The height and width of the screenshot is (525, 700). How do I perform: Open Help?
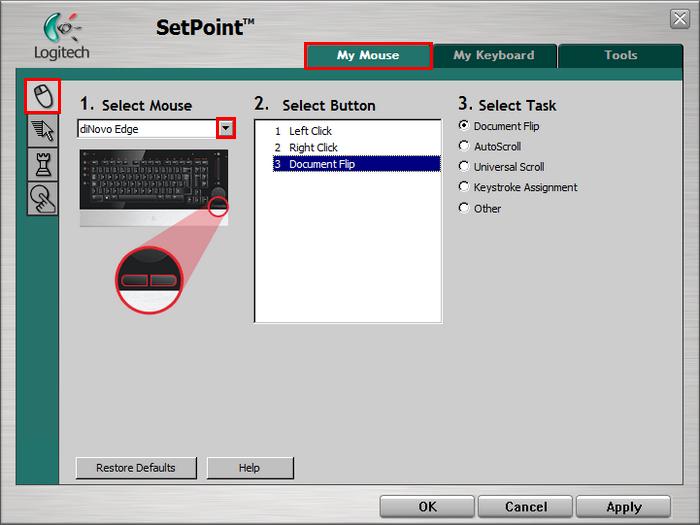(250, 468)
